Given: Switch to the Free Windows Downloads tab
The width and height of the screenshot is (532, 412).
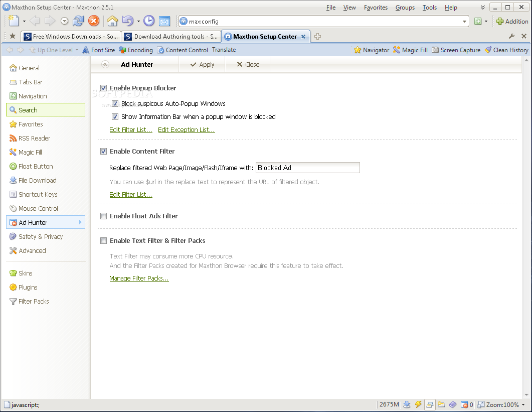Looking at the screenshot, I should pyautogui.click(x=71, y=36).
